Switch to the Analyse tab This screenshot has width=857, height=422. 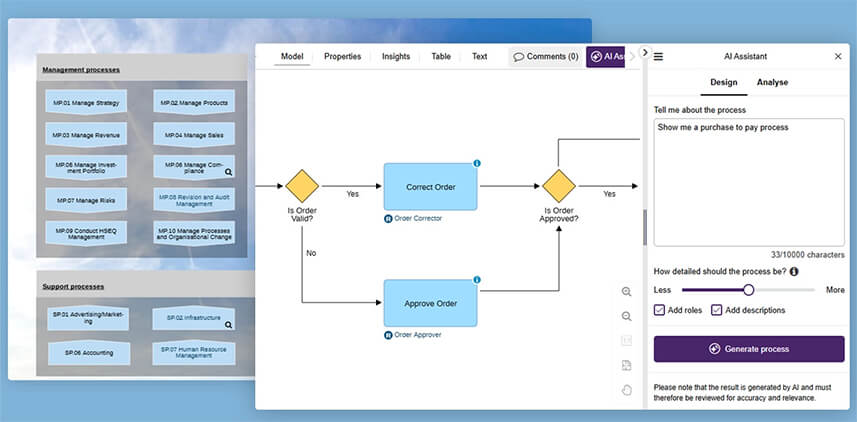pos(772,82)
